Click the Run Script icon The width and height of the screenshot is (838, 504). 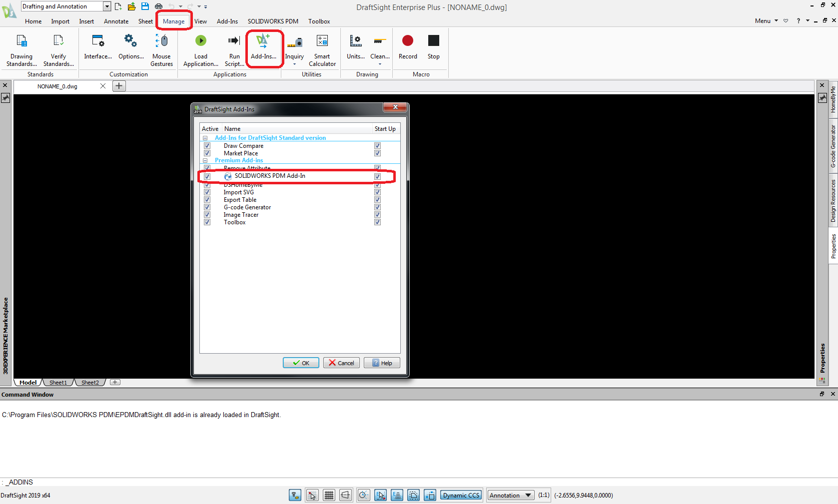coord(234,41)
